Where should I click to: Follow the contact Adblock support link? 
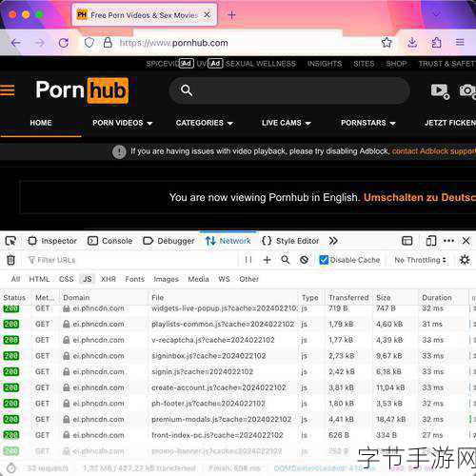pos(434,151)
